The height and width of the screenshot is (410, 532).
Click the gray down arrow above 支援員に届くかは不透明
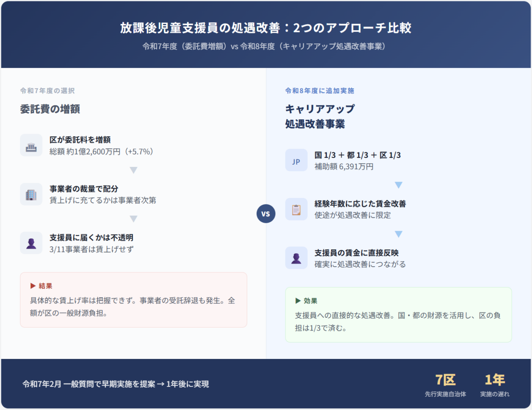[x=133, y=219]
